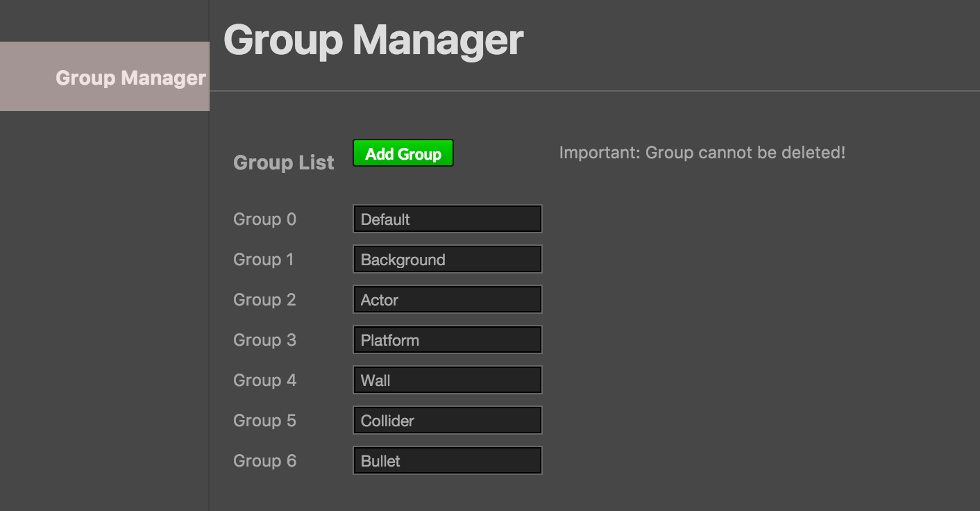Click into the Platform name field
The width and height of the screenshot is (980, 511).
coord(448,340)
